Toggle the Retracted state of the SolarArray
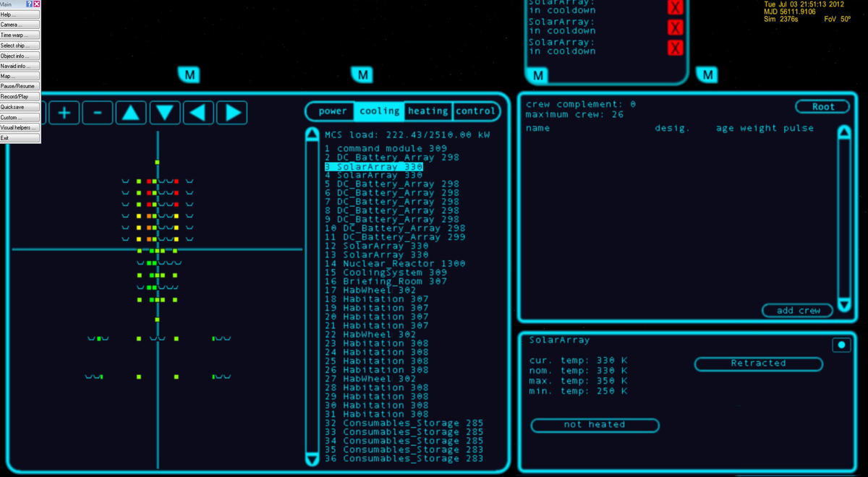 (758, 364)
